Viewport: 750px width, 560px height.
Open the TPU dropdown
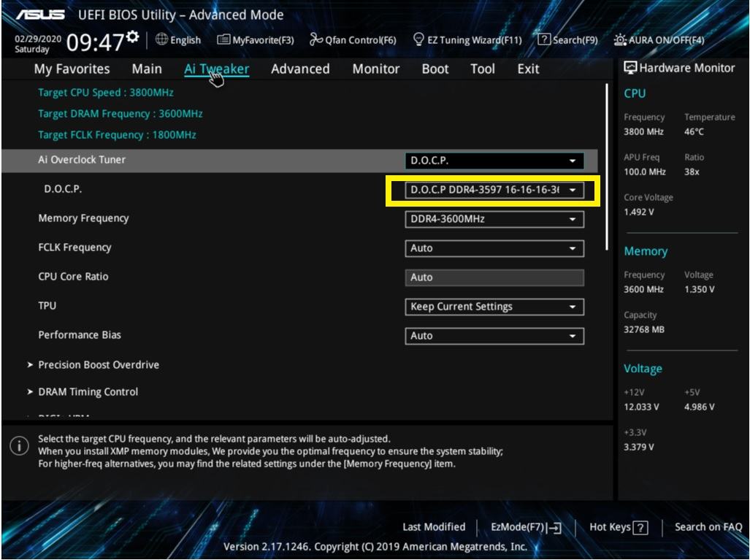point(494,307)
